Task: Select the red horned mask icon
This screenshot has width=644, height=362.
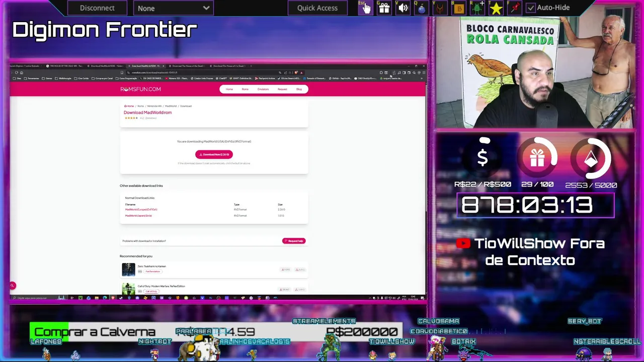Action: coord(440,8)
